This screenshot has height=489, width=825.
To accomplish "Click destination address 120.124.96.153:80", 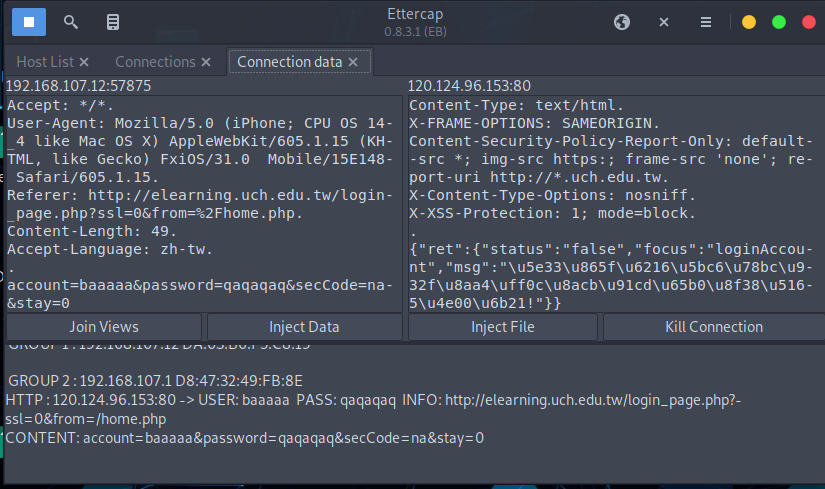I will click(x=469, y=86).
